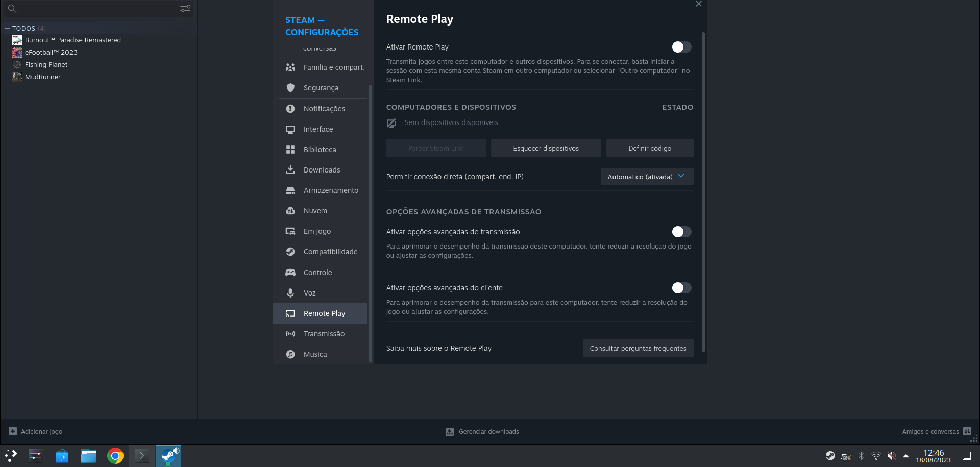This screenshot has width=980, height=467.
Task: Enable the Ativar Remote Play toggle
Action: (x=681, y=47)
